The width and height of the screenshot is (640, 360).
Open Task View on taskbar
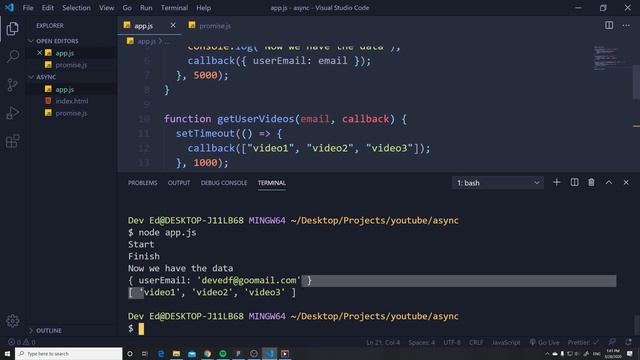(x=145, y=353)
